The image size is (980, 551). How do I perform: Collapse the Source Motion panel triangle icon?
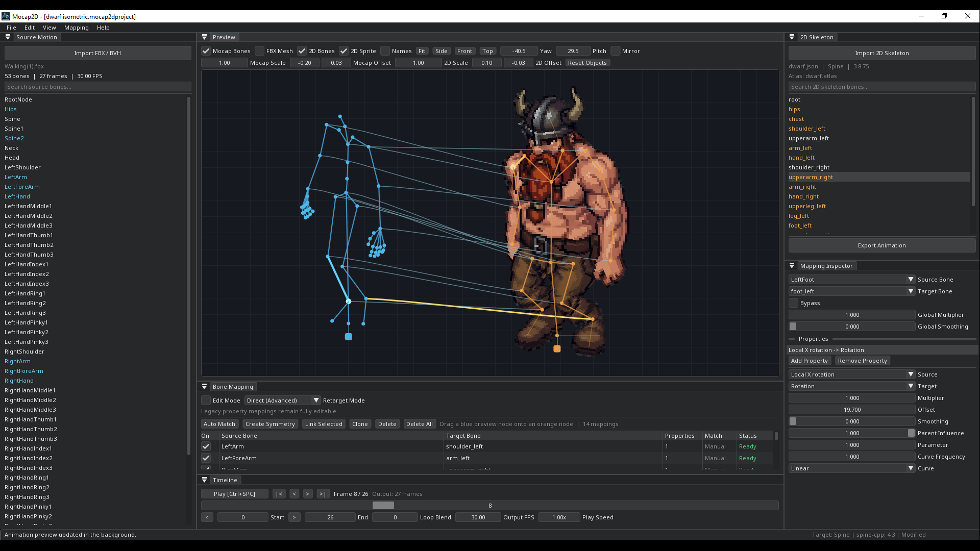[8, 37]
